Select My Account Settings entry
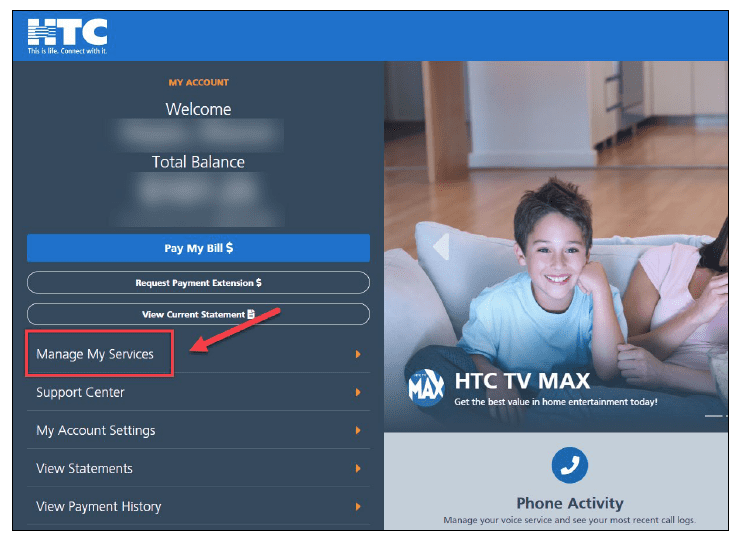The image size is (736, 539). pyautogui.click(x=198, y=430)
